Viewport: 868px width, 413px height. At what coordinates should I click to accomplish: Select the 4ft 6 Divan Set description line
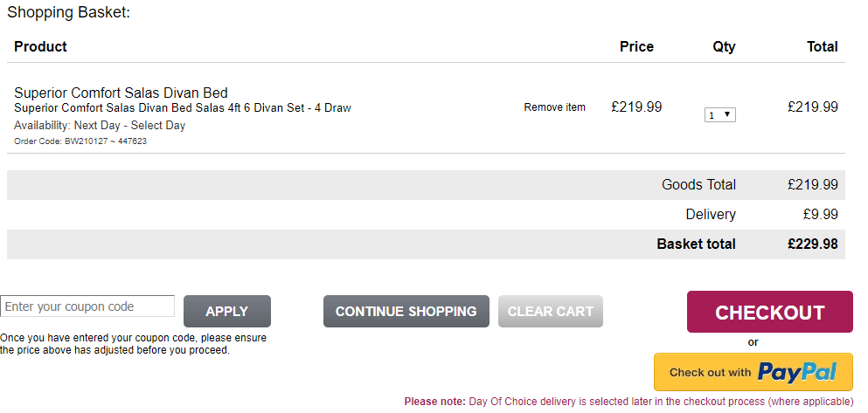coord(183,107)
